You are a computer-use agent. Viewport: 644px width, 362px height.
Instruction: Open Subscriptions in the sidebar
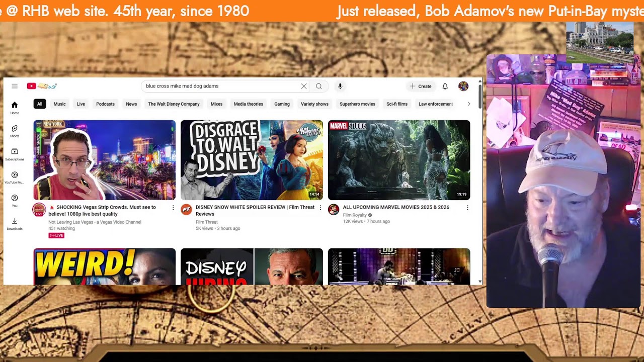(15, 154)
